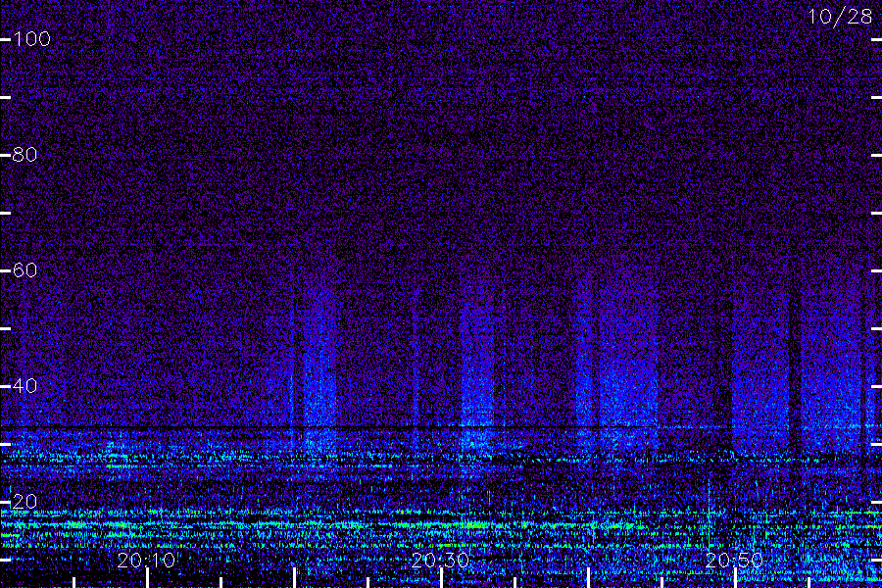Click the 40 frequency axis label
882x588 pixels.
(x=24, y=386)
